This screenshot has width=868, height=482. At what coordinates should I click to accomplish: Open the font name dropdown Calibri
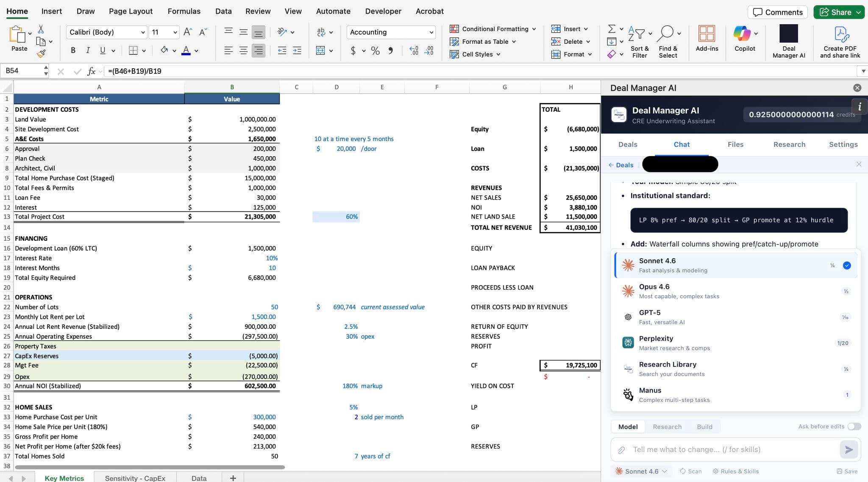coord(143,32)
